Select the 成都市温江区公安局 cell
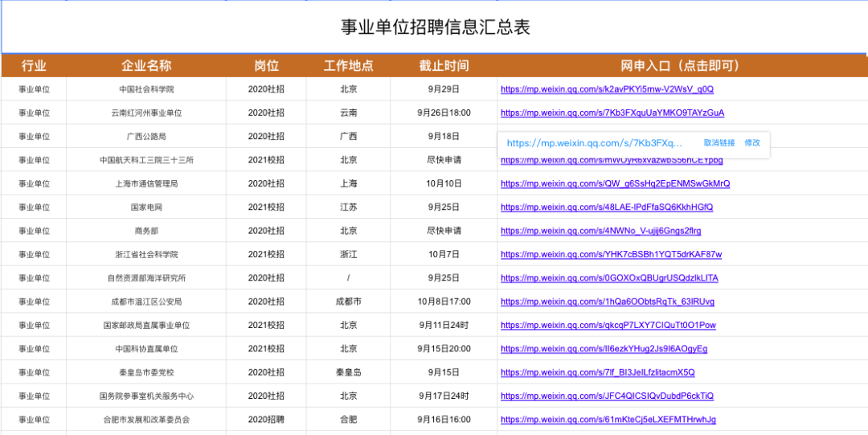 147,302
